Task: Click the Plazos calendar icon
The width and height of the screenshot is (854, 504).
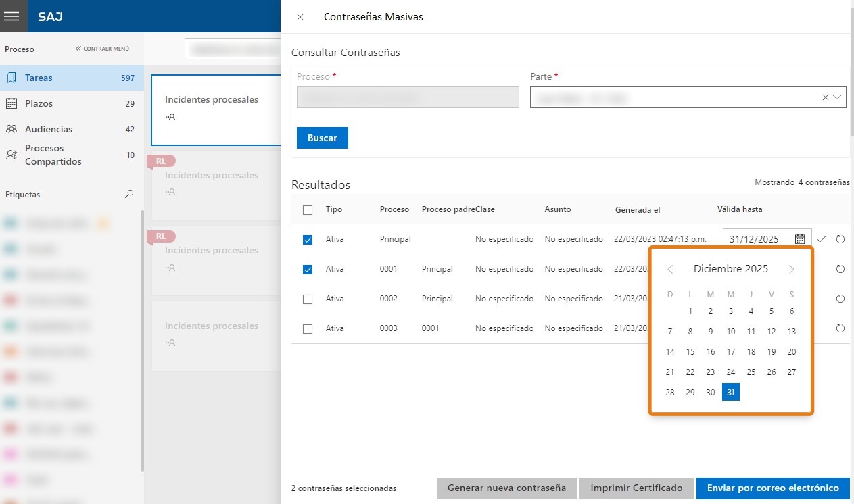Action: click(11, 103)
